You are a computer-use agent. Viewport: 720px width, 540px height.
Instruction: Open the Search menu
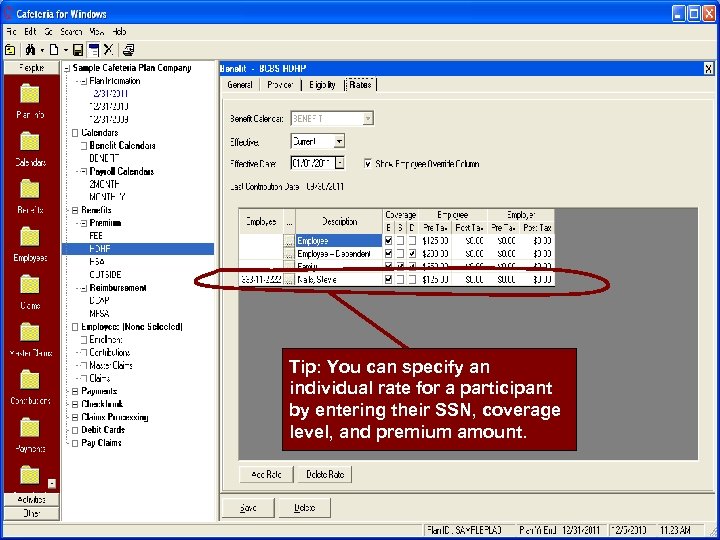coord(71,32)
